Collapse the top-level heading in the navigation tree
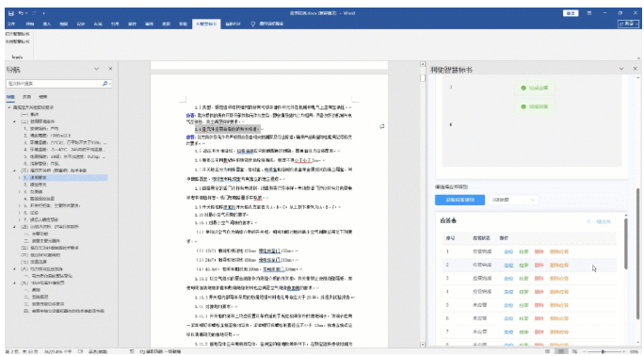 [x=9, y=107]
